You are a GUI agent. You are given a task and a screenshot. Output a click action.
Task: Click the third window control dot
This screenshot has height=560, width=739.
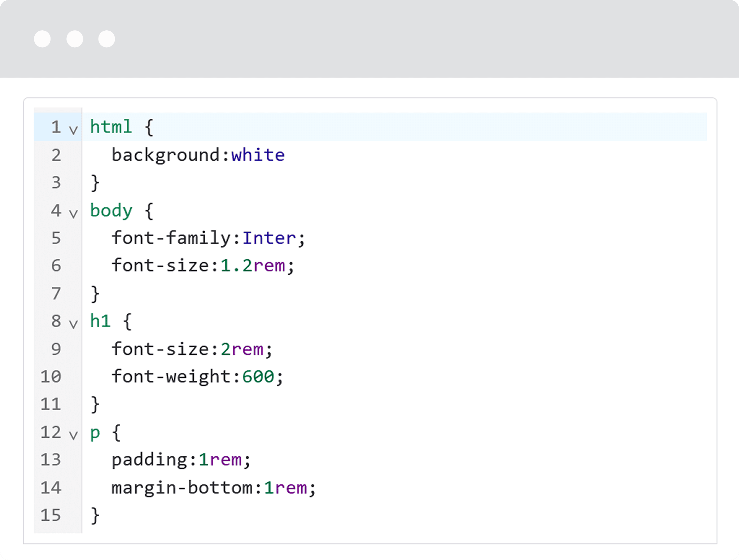pyautogui.click(x=107, y=39)
